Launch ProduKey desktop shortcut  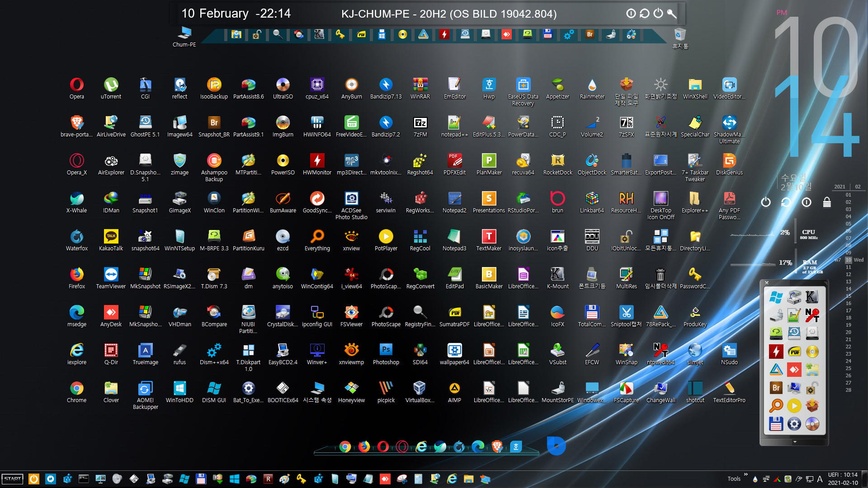[695, 316]
